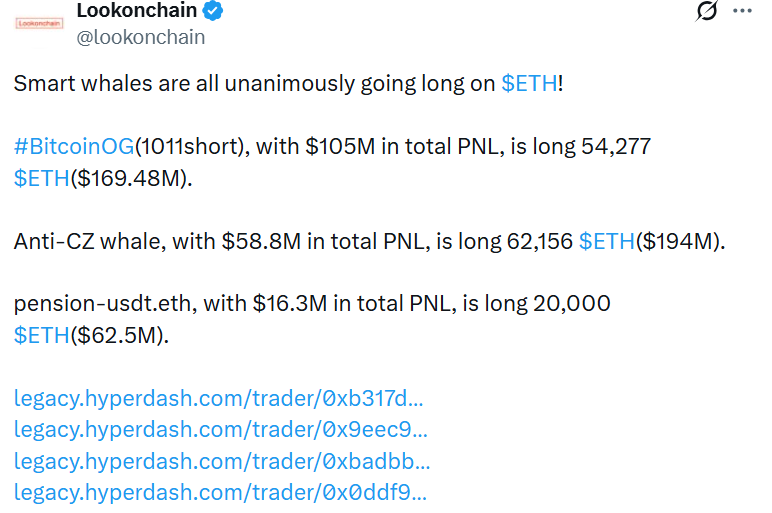Click the Lookonchain profile avatar
The width and height of the screenshot is (772, 513).
(x=40, y=22)
